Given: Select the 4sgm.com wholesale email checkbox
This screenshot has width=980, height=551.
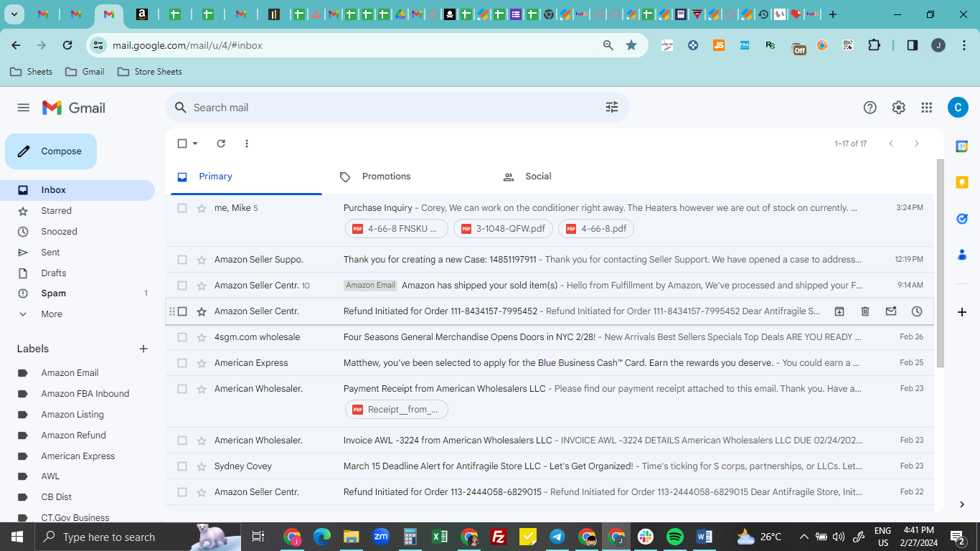Looking at the screenshot, I should coord(182,337).
